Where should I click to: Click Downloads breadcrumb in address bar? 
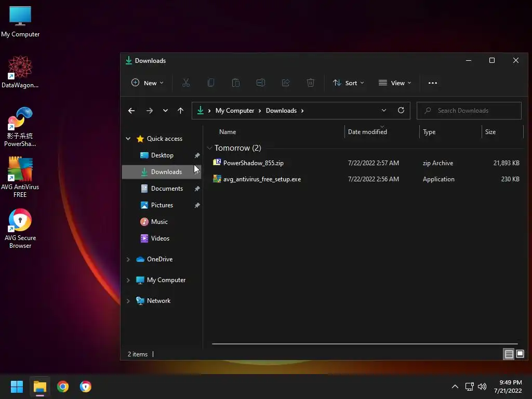tap(281, 111)
